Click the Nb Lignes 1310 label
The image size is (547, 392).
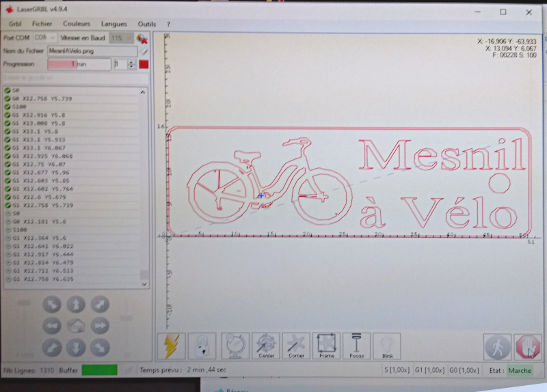(28, 370)
